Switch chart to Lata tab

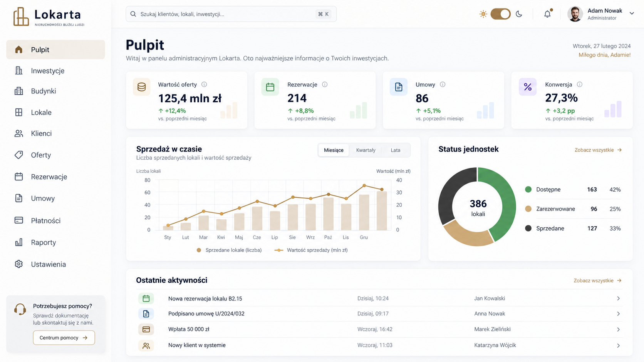tap(396, 150)
